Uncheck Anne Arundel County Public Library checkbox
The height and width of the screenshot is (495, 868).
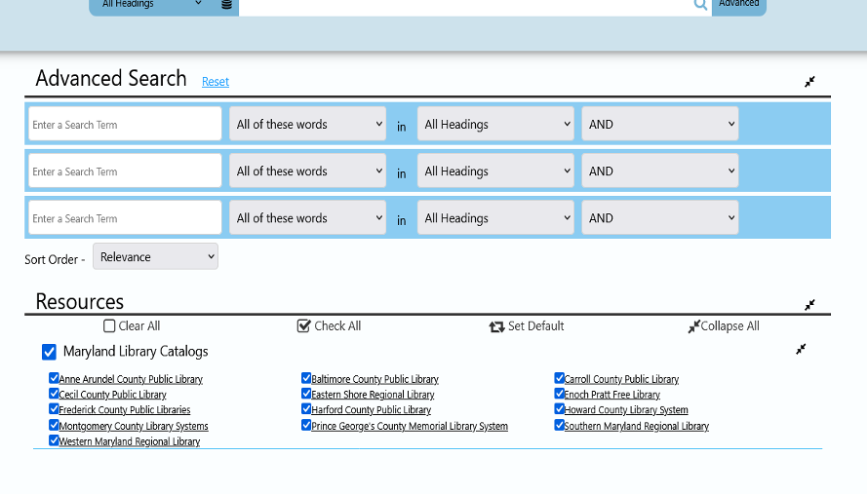[x=54, y=378]
